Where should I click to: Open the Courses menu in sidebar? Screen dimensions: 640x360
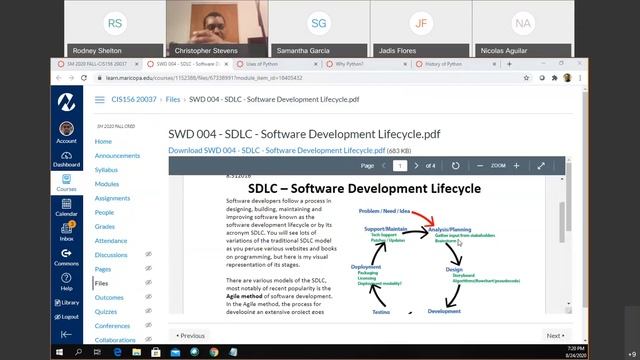pos(66,183)
